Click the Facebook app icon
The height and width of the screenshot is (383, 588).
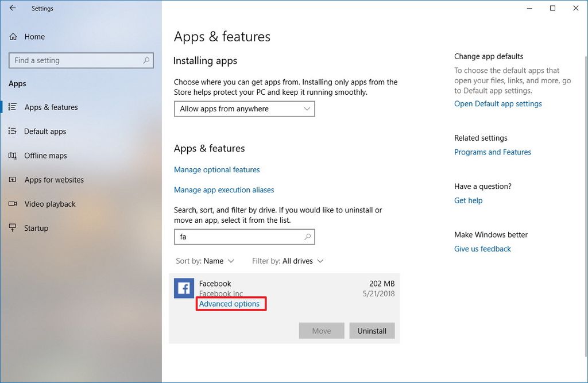(x=184, y=288)
